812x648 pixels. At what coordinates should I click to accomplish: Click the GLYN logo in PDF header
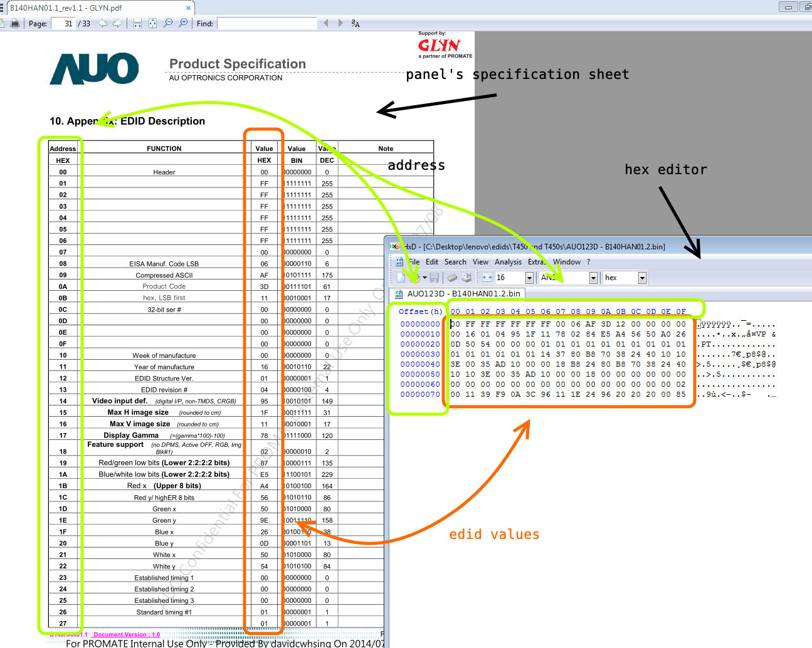(440, 45)
